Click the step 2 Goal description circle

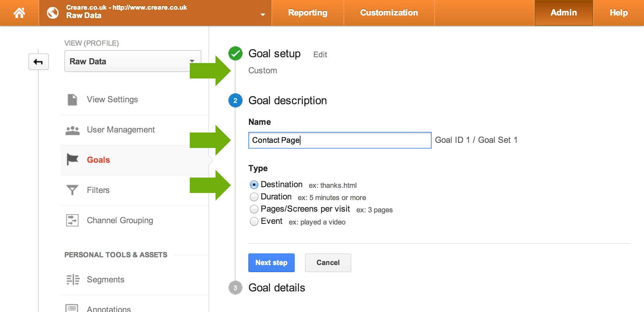tap(235, 100)
